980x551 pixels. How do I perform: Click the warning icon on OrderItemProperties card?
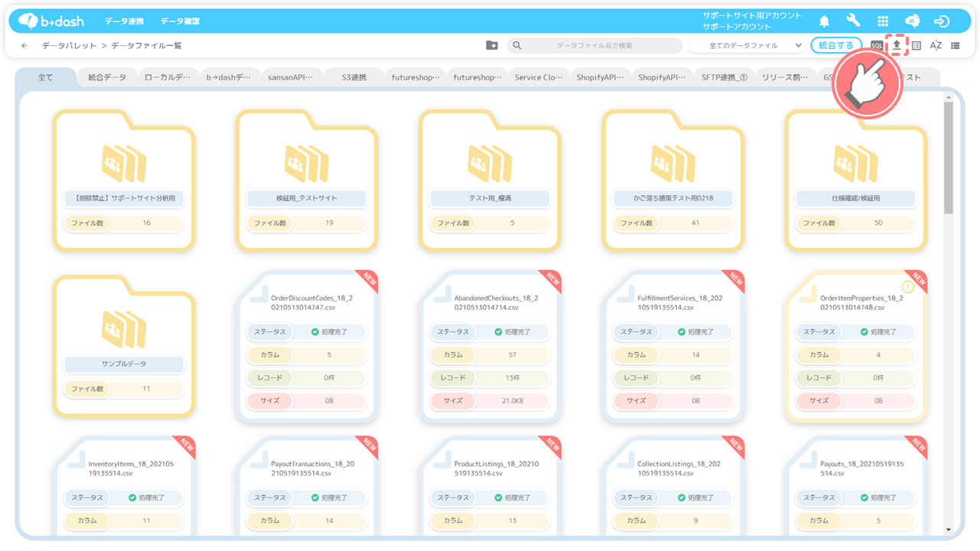pyautogui.click(x=908, y=287)
